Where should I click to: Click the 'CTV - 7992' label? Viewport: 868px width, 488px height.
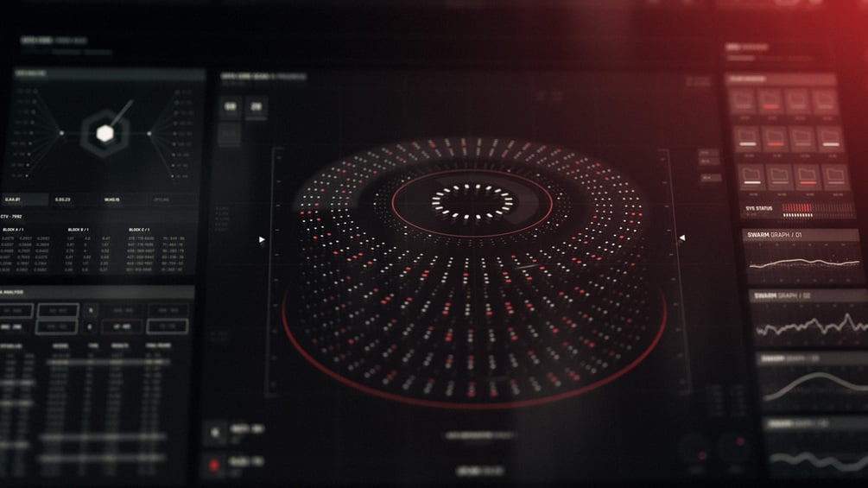click(11, 217)
